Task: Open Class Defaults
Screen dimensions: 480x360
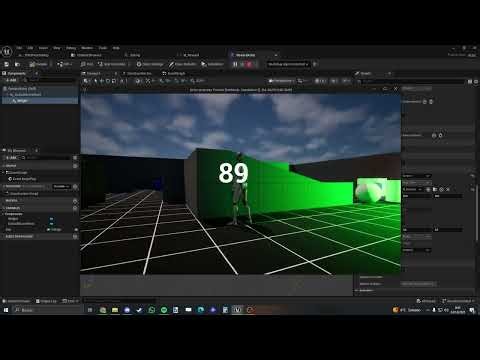Action: click(x=183, y=64)
